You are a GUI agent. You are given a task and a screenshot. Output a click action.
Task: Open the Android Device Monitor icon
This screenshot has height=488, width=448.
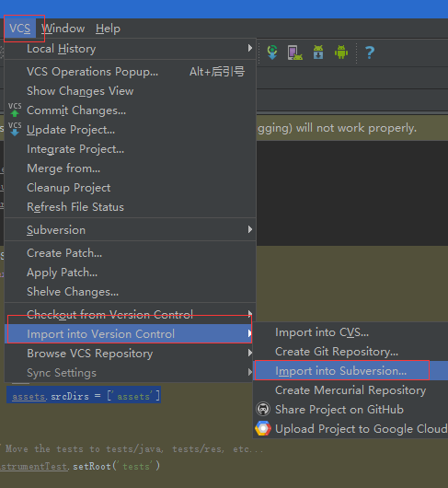point(341,52)
